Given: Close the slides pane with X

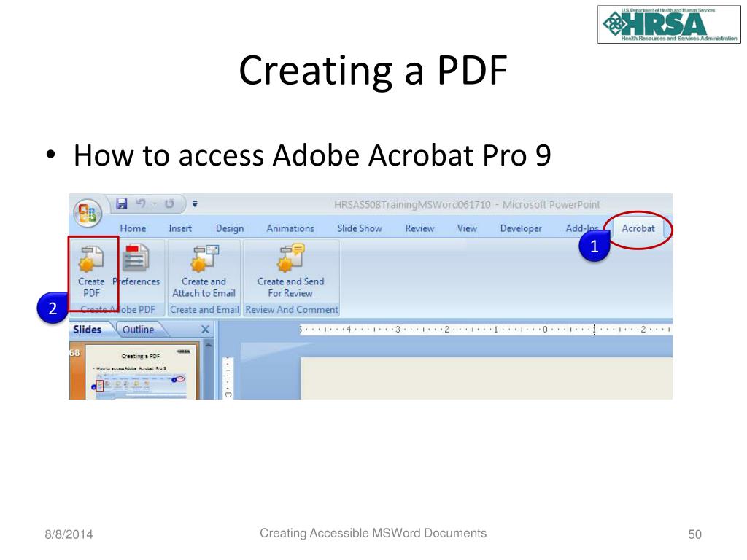Looking at the screenshot, I should pyautogui.click(x=205, y=330).
